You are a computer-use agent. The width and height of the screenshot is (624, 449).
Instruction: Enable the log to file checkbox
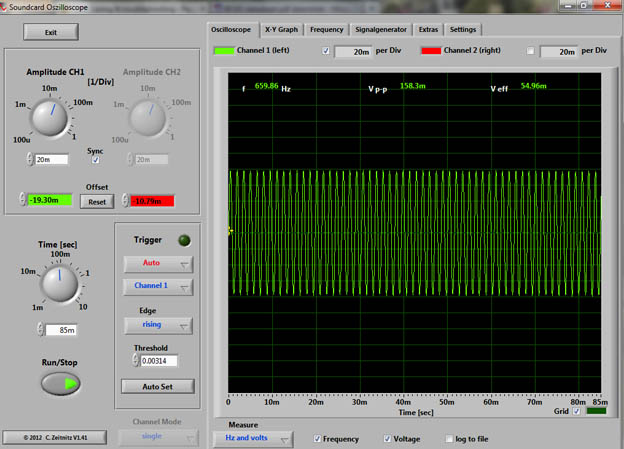pyautogui.click(x=447, y=439)
